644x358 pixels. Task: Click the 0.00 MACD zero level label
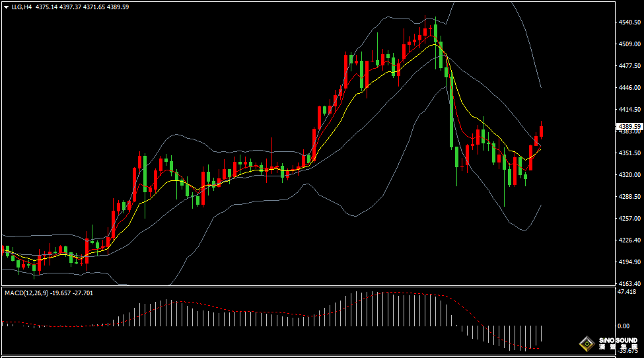click(x=623, y=326)
